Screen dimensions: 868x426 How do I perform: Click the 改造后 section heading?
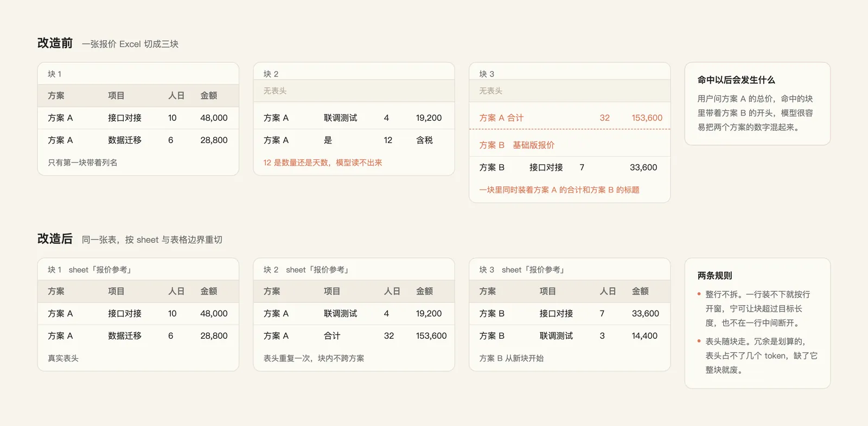(55, 239)
